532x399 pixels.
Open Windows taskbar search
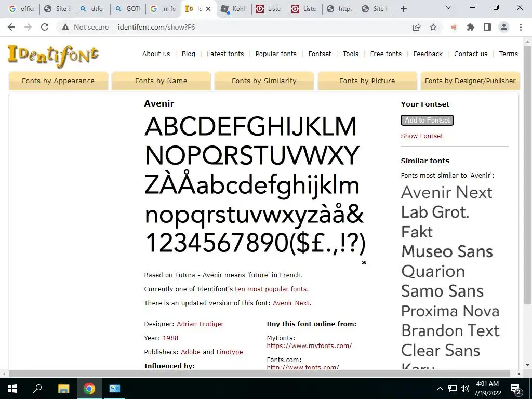point(37,388)
